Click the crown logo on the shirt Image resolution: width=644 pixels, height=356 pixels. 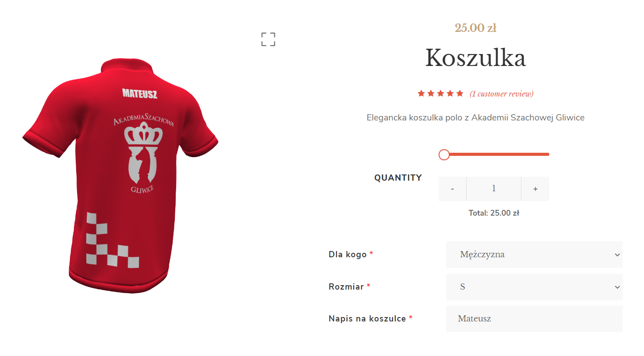point(143,135)
